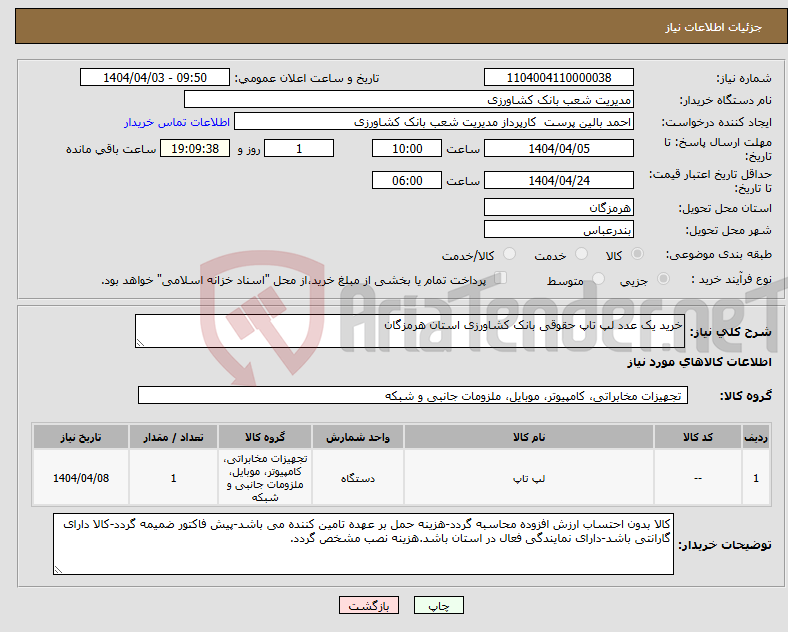This screenshot has width=788, height=632.
Task: Select the جزیی purchase type radio
Action: (663, 278)
